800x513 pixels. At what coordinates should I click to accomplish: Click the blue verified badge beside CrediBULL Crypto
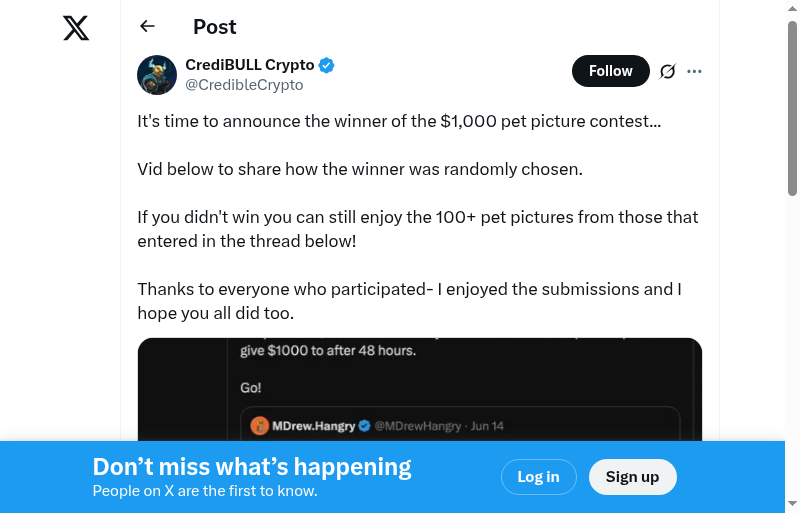click(327, 66)
